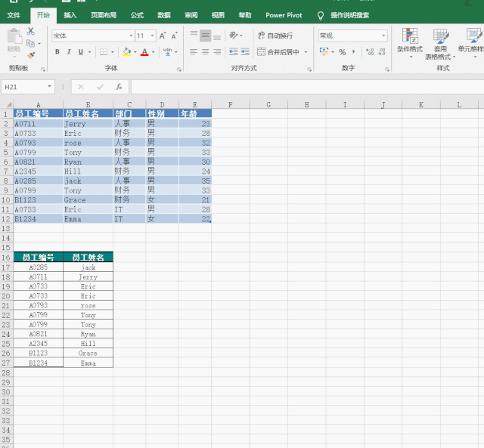Click the accounting number format icon
This screenshot has width=484, height=448.
[324, 51]
